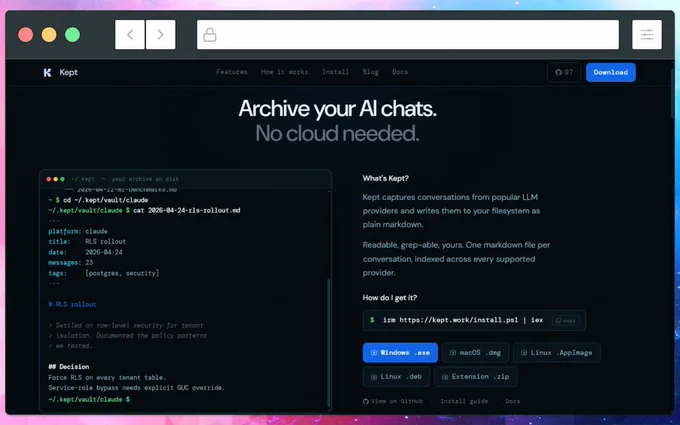Open the Blog nav link

click(370, 72)
